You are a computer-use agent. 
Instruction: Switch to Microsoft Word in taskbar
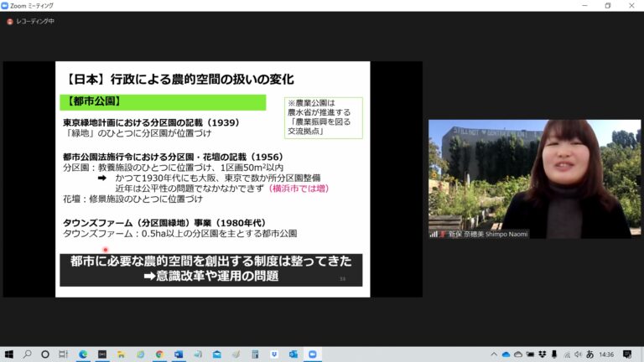(179, 354)
